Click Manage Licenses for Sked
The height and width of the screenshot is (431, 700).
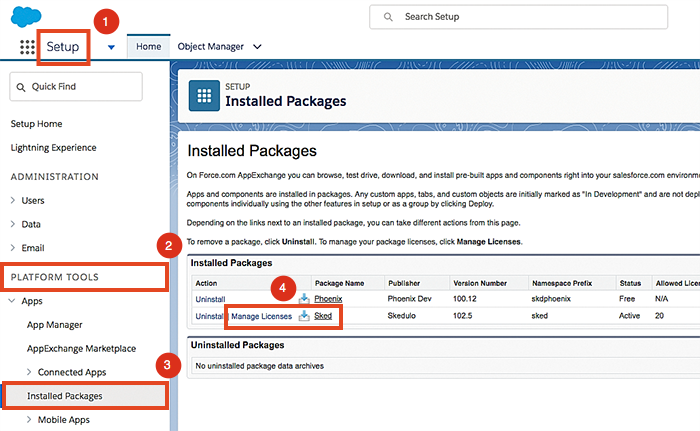[x=262, y=316]
